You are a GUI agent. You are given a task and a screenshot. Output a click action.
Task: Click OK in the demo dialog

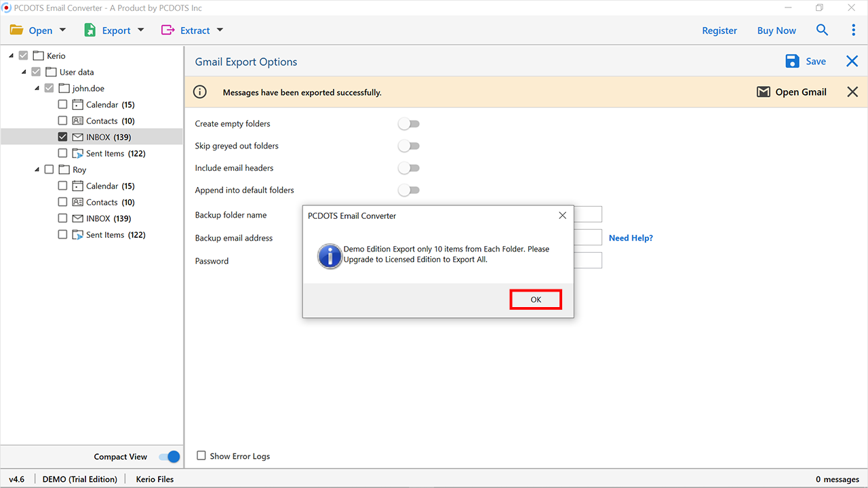[536, 300]
